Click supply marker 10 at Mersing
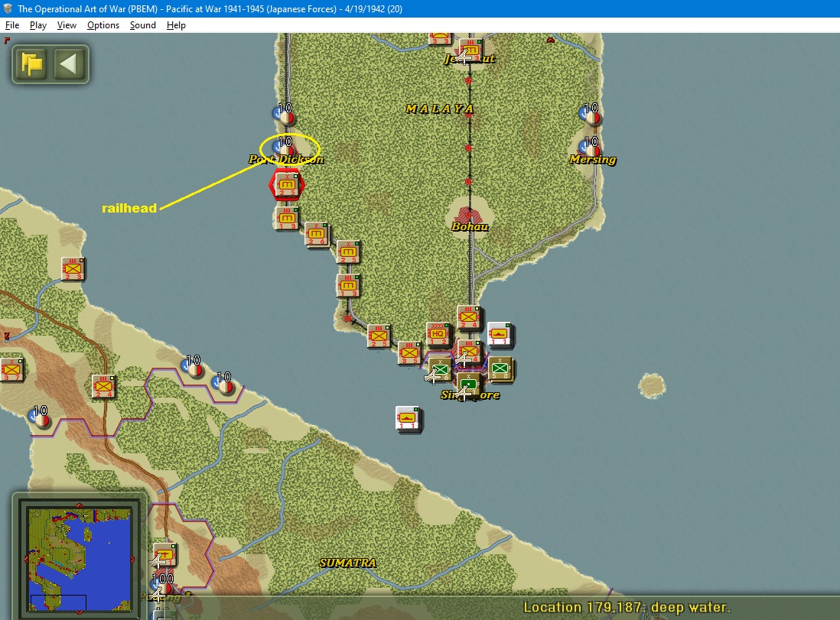The image size is (840, 620). click(x=589, y=146)
